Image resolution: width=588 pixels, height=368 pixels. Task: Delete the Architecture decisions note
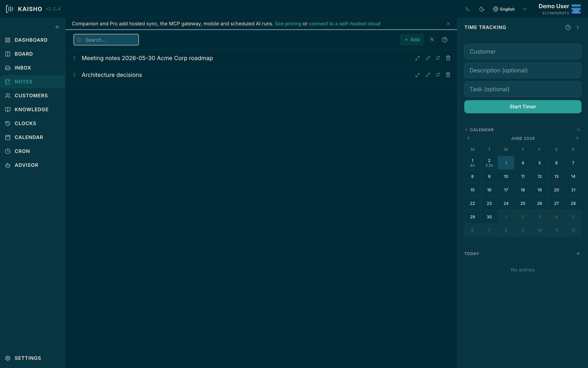tap(448, 75)
